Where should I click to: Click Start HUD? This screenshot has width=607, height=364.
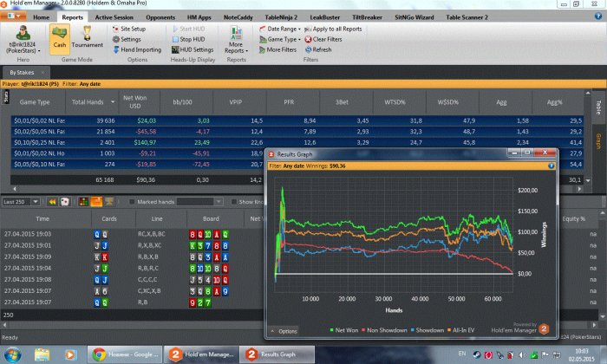(x=188, y=29)
